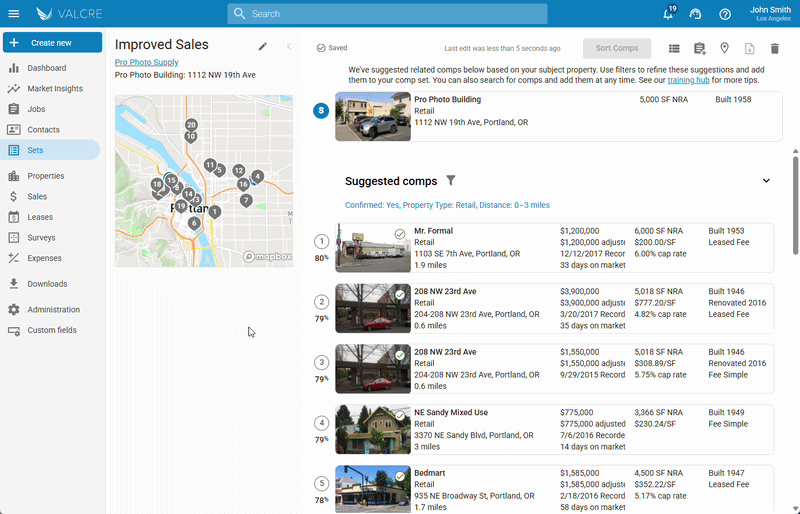This screenshot has height=514, width=800.
Task: Open John Smith account menu
Action: [x=769, y=14]
